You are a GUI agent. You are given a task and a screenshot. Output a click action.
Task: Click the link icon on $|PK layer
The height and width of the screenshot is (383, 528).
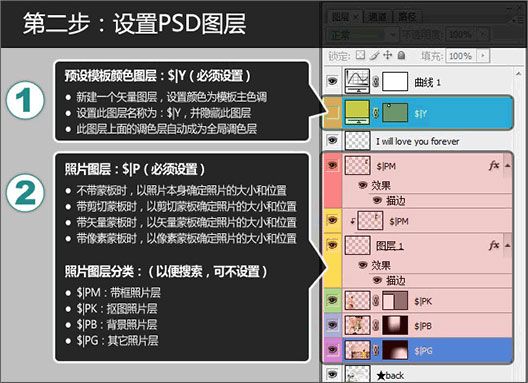[376, 301]
